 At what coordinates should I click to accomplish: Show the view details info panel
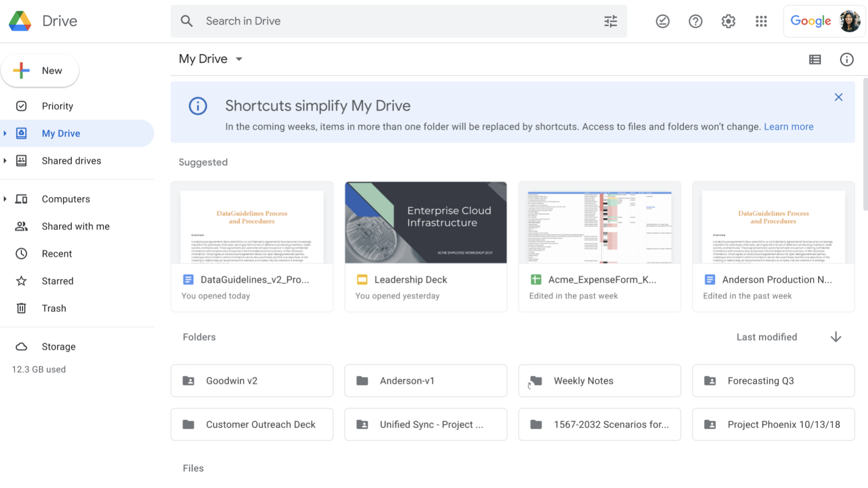[x=846, y=60]
